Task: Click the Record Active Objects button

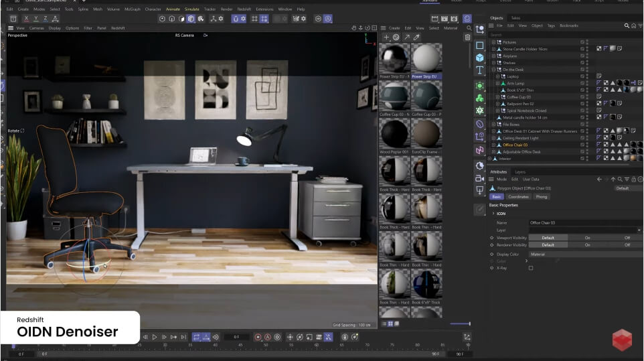Action: [x=258, y=337]
